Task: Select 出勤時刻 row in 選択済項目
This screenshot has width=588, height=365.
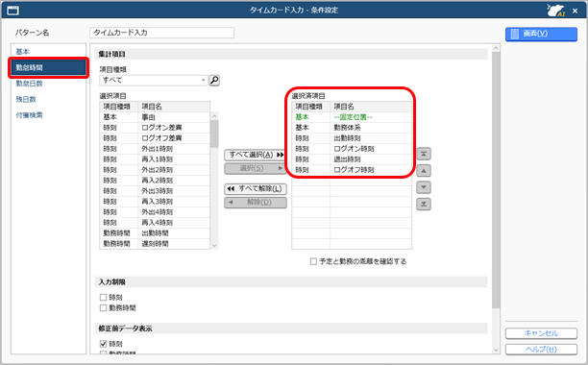Action: (x=352, y=138)
